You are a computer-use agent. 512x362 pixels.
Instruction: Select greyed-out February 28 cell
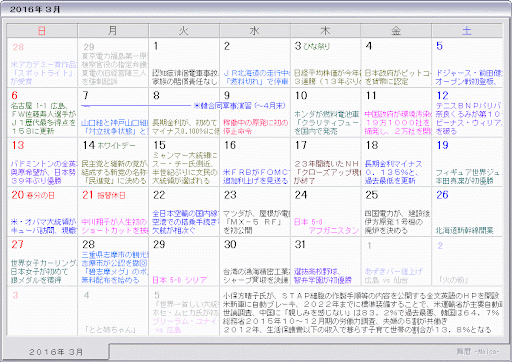pyautogui.click(x=42, y=63)
